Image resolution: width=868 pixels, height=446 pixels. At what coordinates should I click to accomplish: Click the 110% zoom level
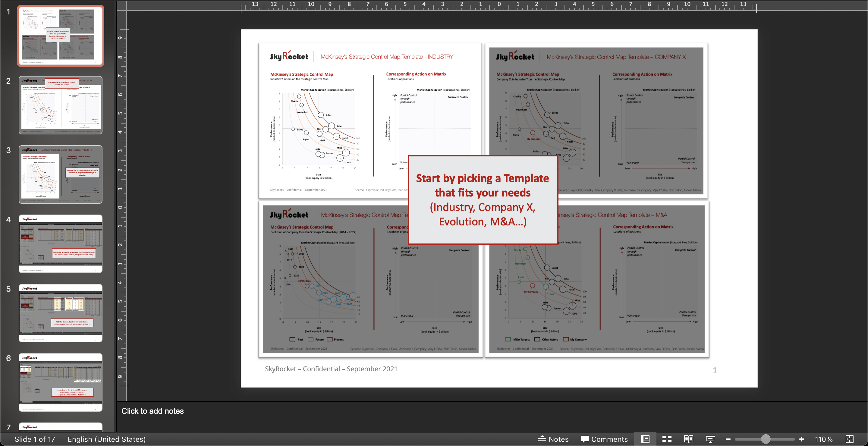823,439
